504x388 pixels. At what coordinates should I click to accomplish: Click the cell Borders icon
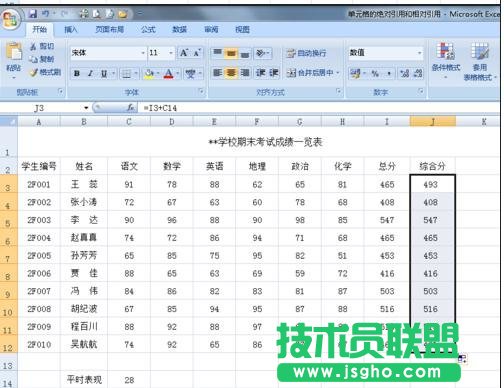126,73
